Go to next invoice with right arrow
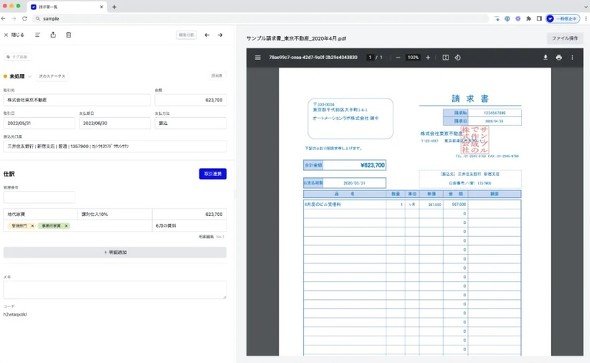This screenshot has height=363, width=590. point(220,35)
